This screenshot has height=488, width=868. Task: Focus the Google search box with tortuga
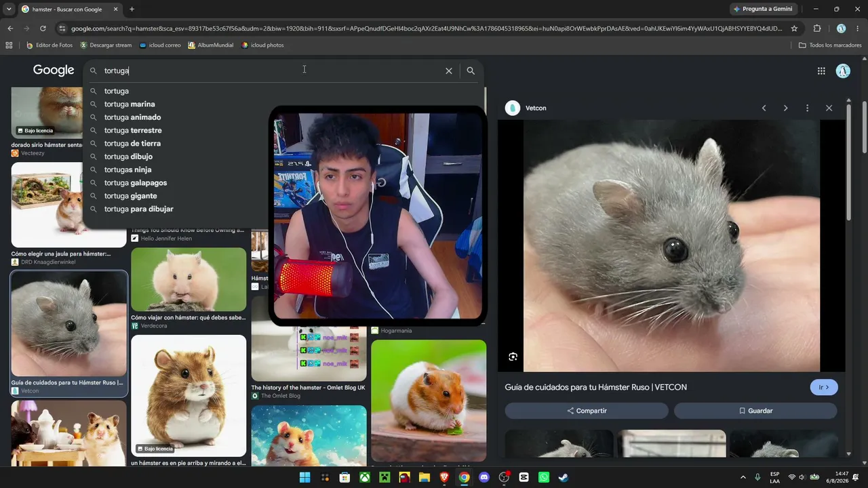271,70
